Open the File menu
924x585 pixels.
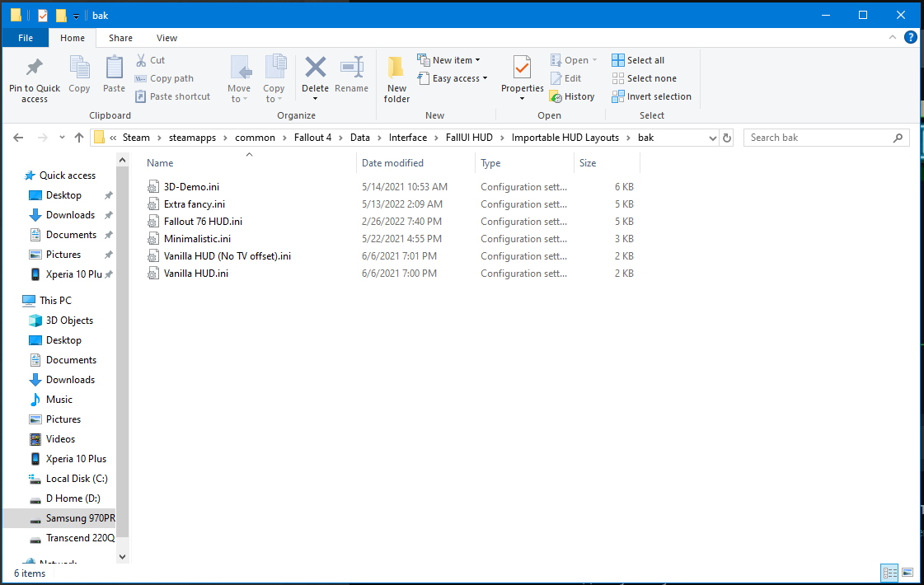tap(26, 38)
